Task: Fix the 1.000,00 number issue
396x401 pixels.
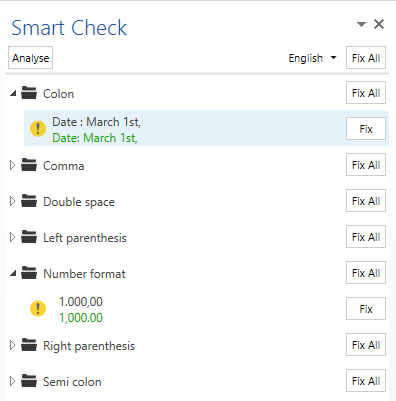Action: click(x=366, y=309)
